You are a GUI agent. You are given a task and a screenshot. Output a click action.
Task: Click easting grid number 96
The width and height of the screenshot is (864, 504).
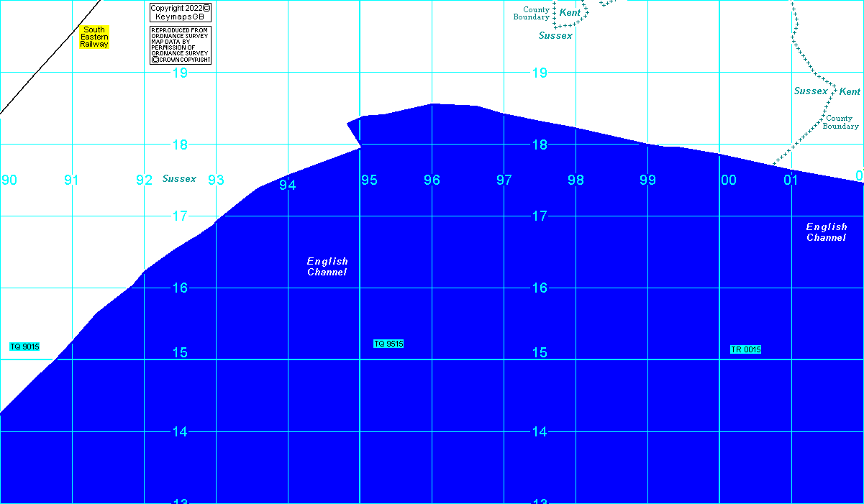click(432, 180)
